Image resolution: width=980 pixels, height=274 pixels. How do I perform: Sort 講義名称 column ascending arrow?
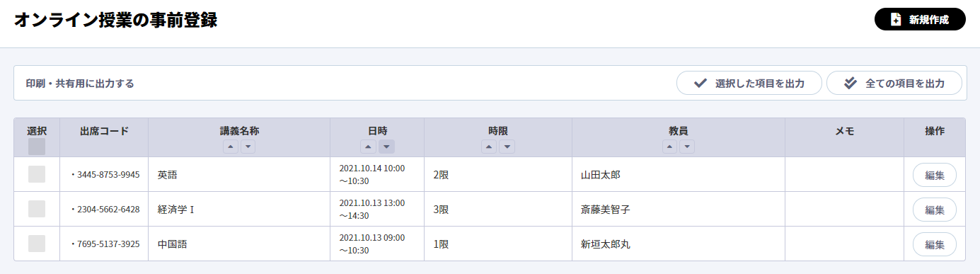point(231,147)
